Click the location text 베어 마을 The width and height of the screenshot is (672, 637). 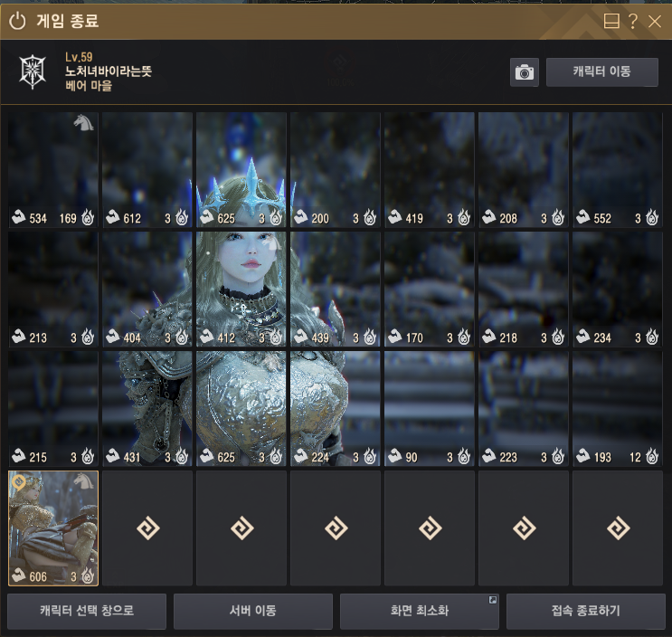click(89, 86)
